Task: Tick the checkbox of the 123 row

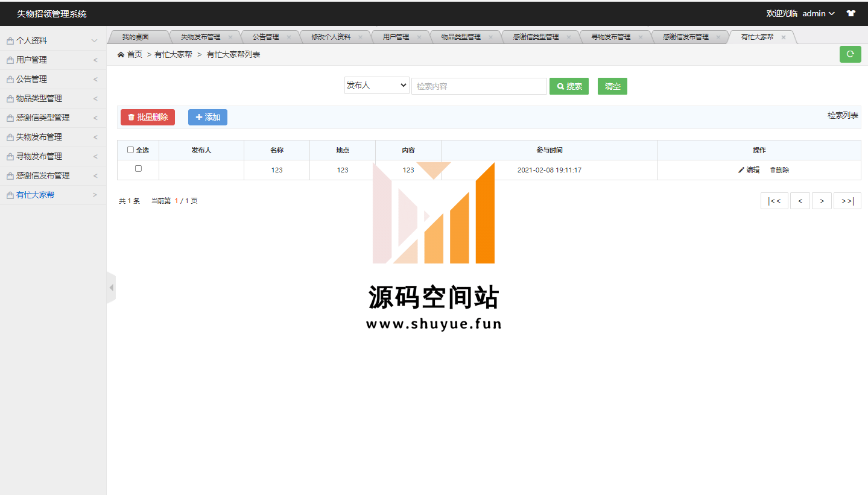Action: [x=138, y=169]
